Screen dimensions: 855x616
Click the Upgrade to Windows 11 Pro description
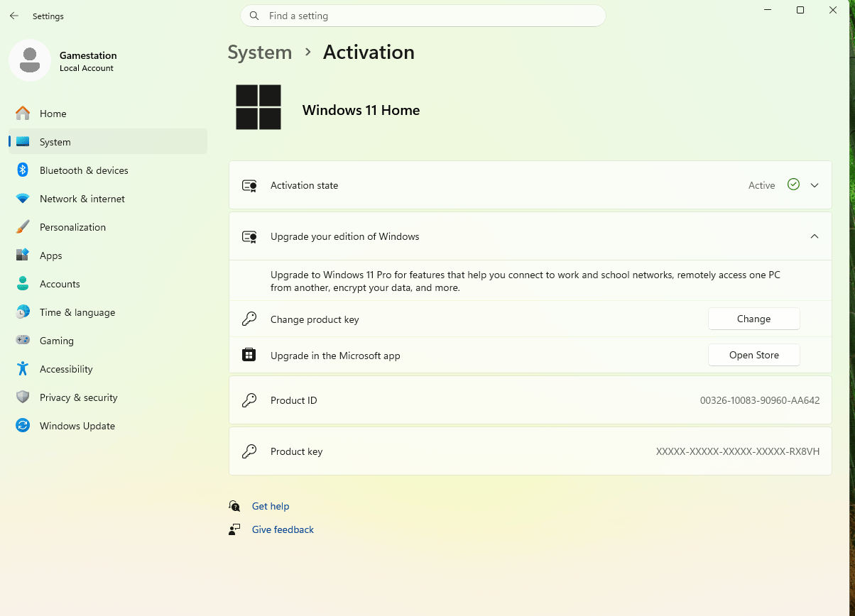pos(525,281)
